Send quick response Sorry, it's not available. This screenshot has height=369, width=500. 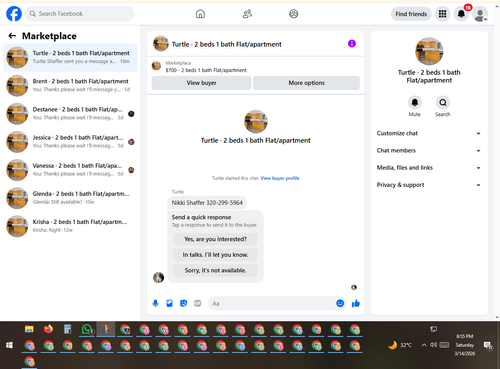(215, 270)
